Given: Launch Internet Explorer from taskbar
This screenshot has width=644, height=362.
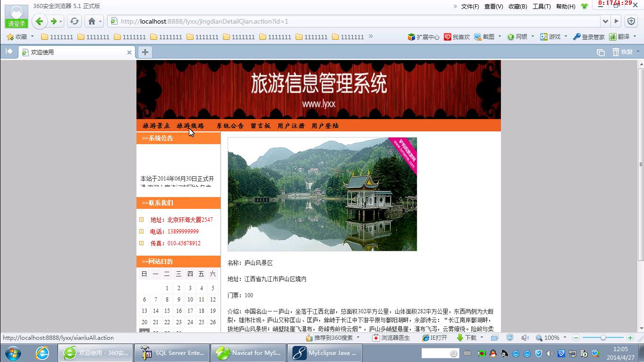Looking at the screenshot, I should point(42,353).
